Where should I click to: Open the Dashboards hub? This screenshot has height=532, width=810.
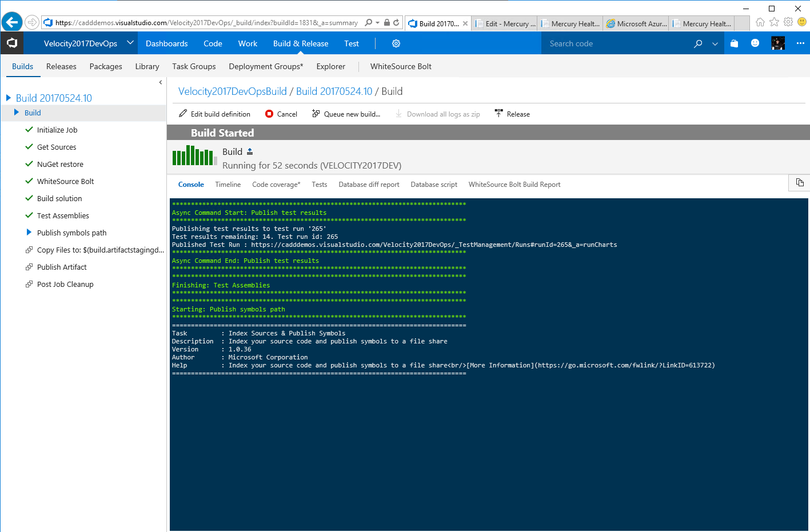click(x=166, y=43)
